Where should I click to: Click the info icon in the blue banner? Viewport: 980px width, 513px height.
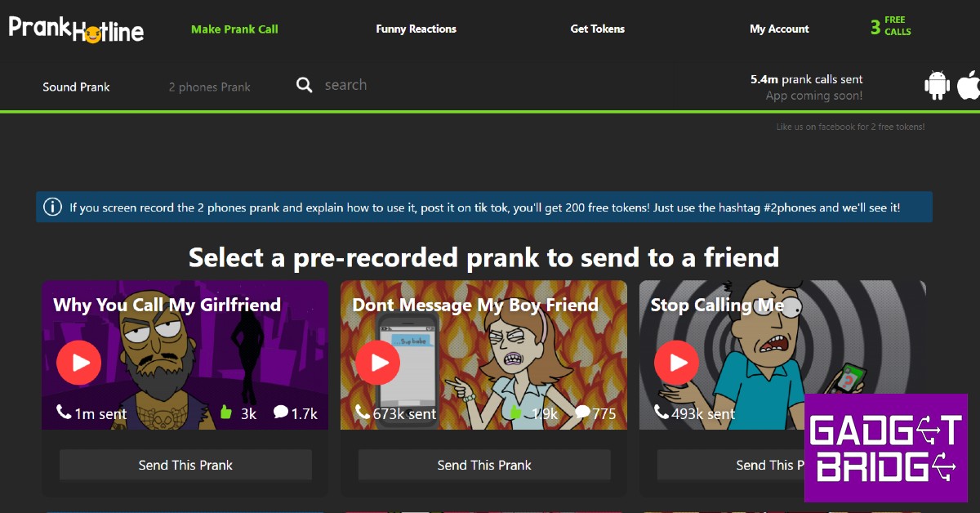click(x=53, y=207)
